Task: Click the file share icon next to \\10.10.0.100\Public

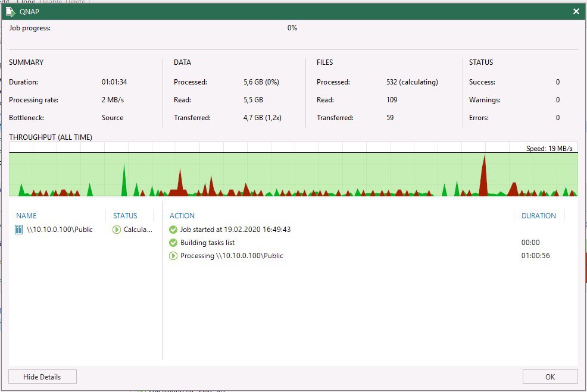Action: (18, 229)
